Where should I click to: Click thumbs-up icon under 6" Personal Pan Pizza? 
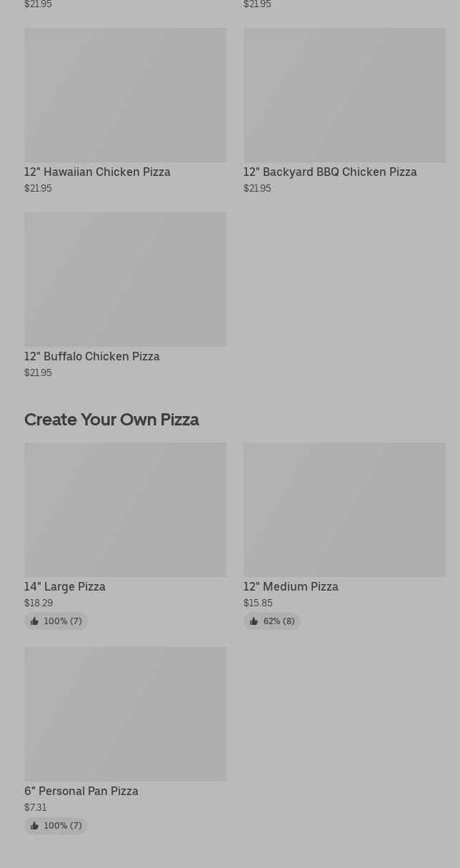click(34, 826)
